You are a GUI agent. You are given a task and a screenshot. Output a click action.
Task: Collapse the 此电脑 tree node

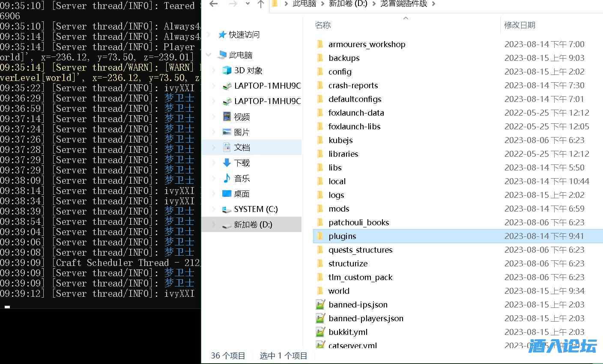click(x=209, y=55)
